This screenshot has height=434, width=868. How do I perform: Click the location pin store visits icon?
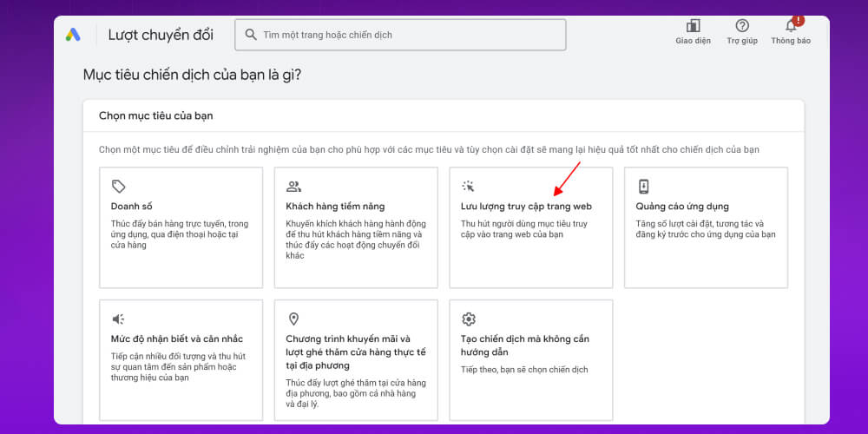point(293,319)
